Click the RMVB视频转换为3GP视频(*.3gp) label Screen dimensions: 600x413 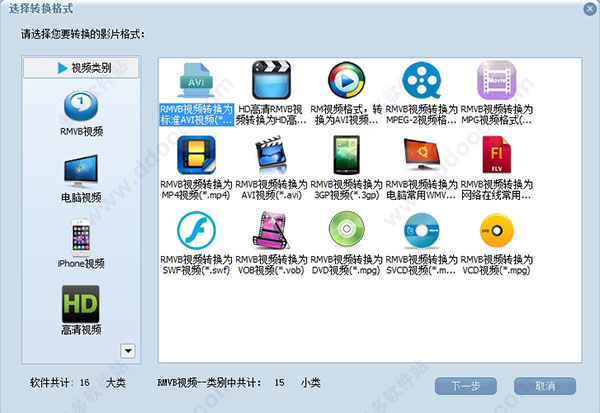click(x=347, y=189)
